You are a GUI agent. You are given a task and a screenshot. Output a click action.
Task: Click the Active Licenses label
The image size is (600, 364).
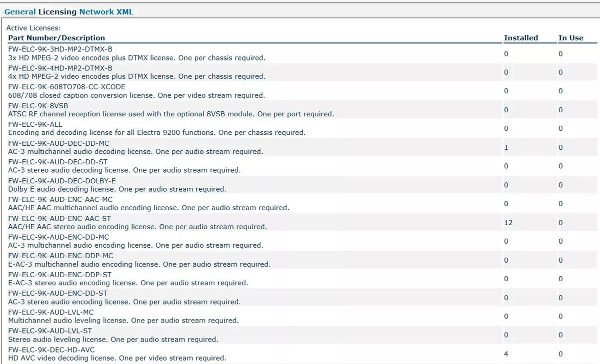click(33, 28)
